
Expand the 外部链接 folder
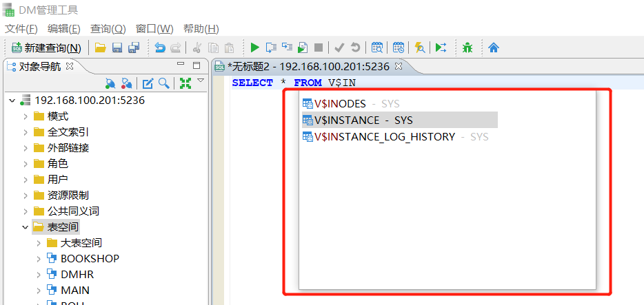pos(26,148)
